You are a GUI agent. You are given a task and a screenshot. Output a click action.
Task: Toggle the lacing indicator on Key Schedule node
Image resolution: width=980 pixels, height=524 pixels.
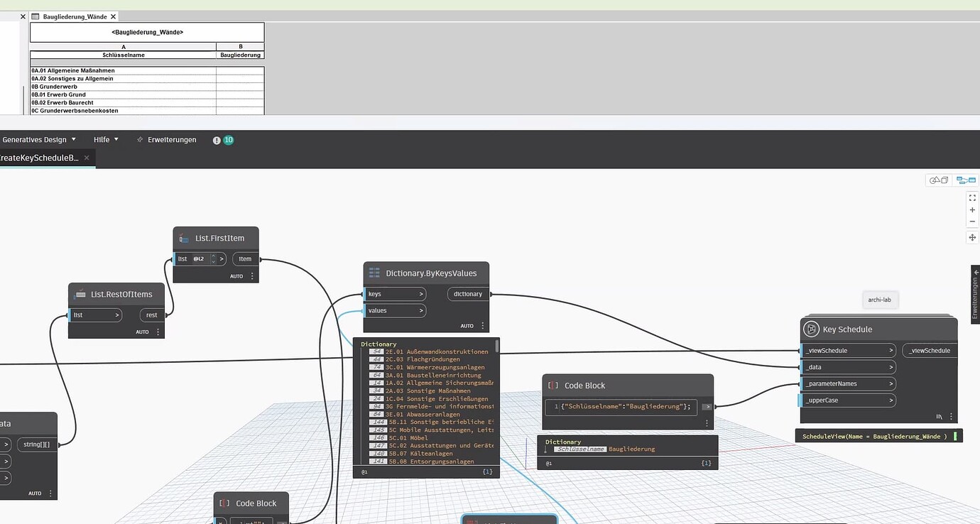pos(939,416)
